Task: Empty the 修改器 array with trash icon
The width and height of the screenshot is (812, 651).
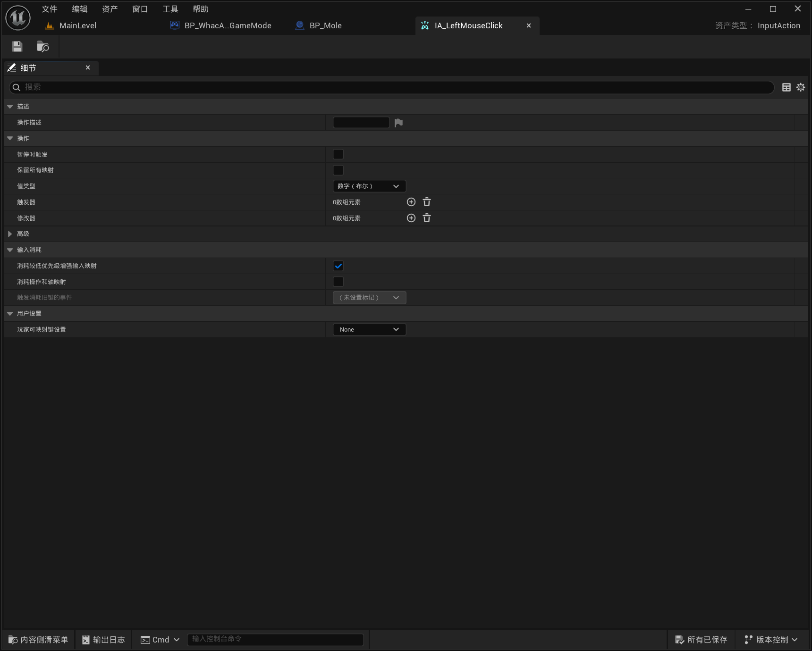Action: click(x=427, y=218)
